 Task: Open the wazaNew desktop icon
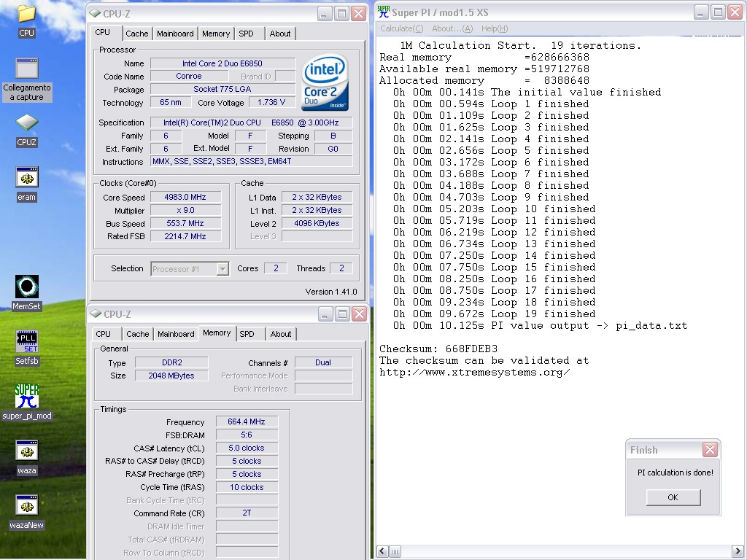pyautogui.click(x=27, y=506)
